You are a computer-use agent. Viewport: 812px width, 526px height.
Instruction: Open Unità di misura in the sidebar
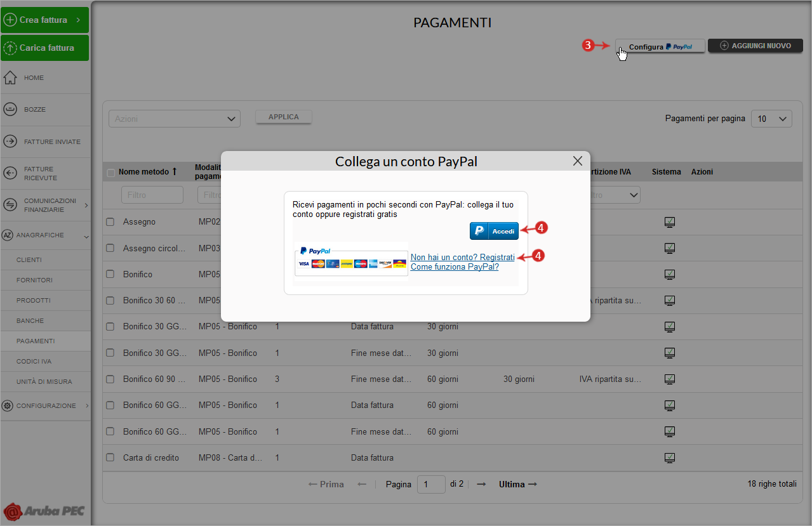[44, 382]
